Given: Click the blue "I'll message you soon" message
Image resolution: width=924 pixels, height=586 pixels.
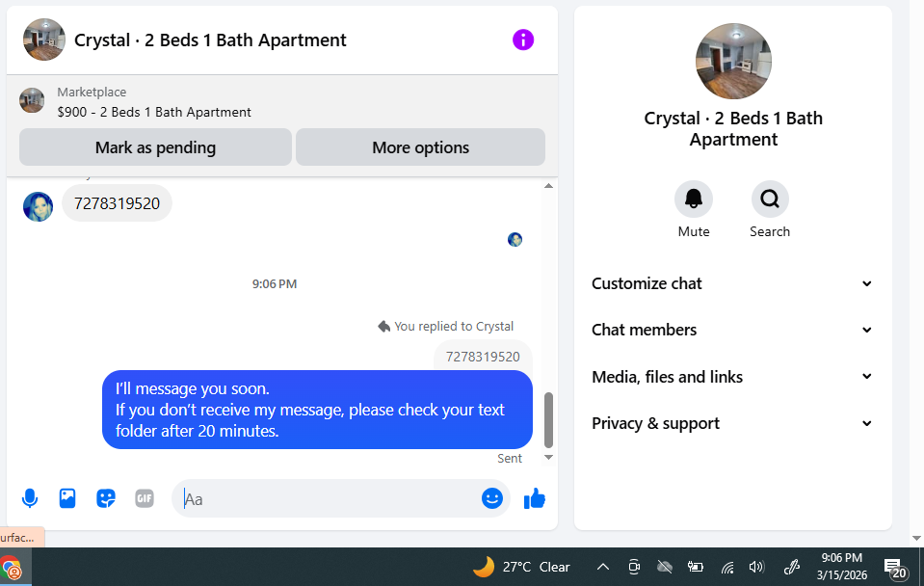Looking at the screenshot, I should (x=317, y=410).
